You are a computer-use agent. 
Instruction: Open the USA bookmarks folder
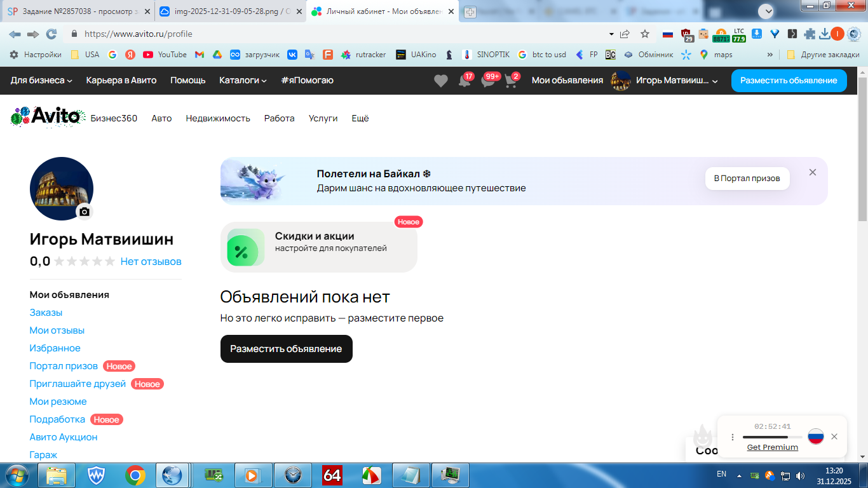(x=85, y=55)
